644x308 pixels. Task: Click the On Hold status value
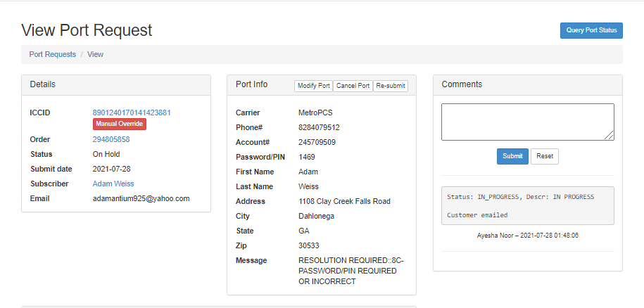(106, 154)
